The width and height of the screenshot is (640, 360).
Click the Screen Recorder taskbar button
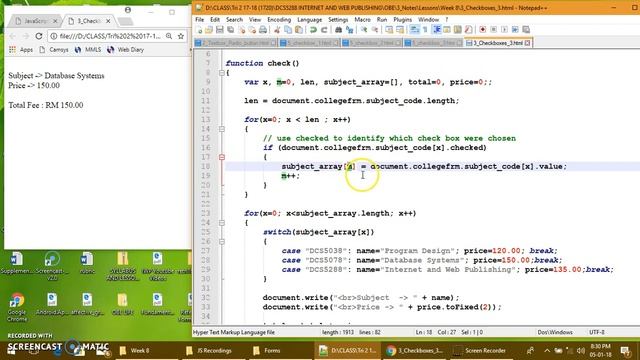(480, 351)
